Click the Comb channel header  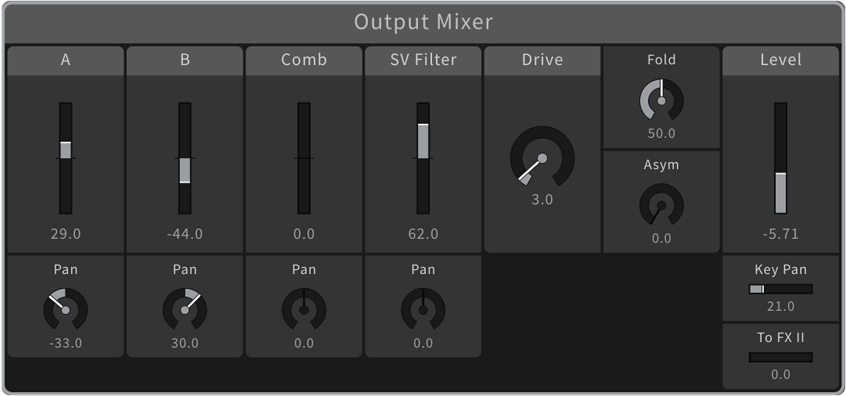point(304,60)
